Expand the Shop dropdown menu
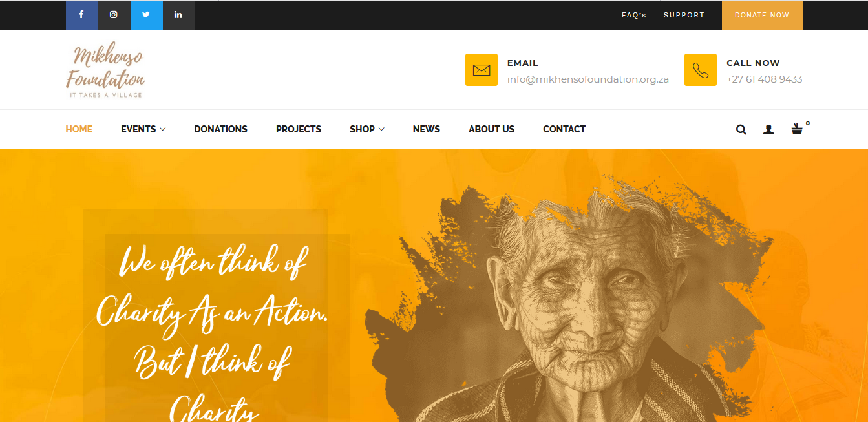The height and width of the screenshot is (422, 868). (367, 129)
